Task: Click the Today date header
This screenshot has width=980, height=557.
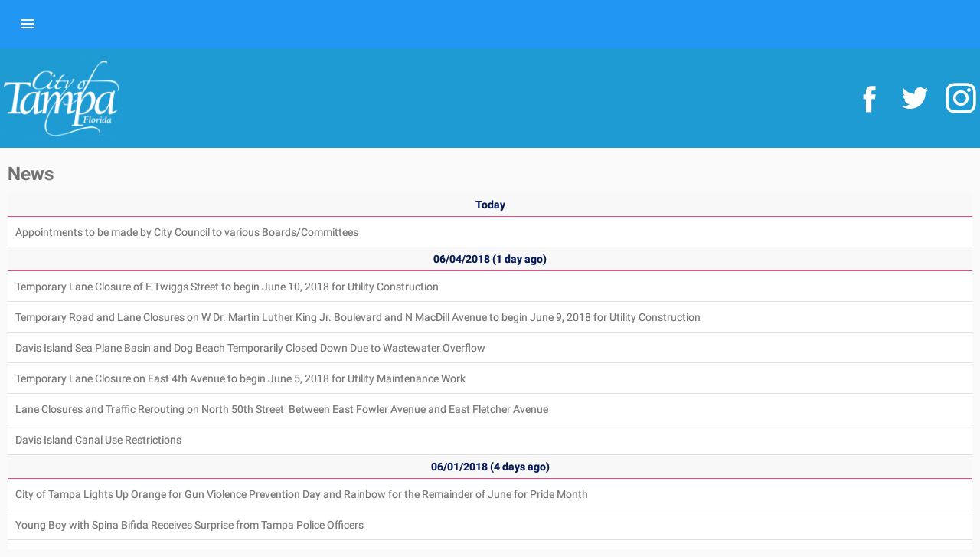Action: [490, 205]
